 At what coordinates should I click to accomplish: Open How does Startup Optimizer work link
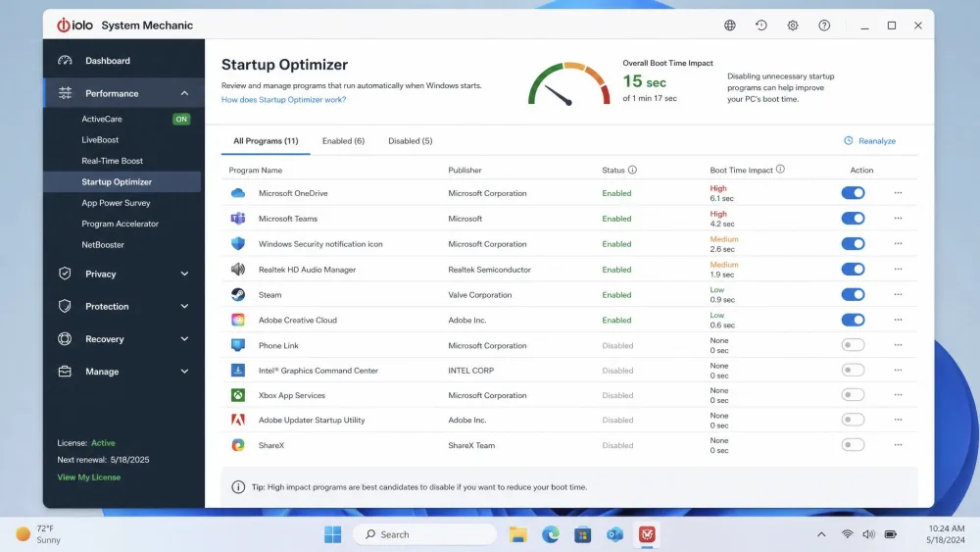284,99
